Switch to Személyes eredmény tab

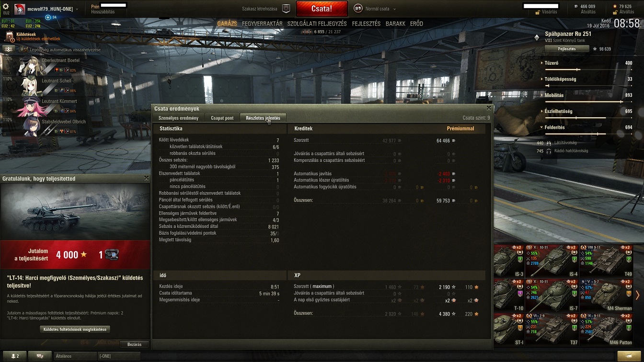178,118
